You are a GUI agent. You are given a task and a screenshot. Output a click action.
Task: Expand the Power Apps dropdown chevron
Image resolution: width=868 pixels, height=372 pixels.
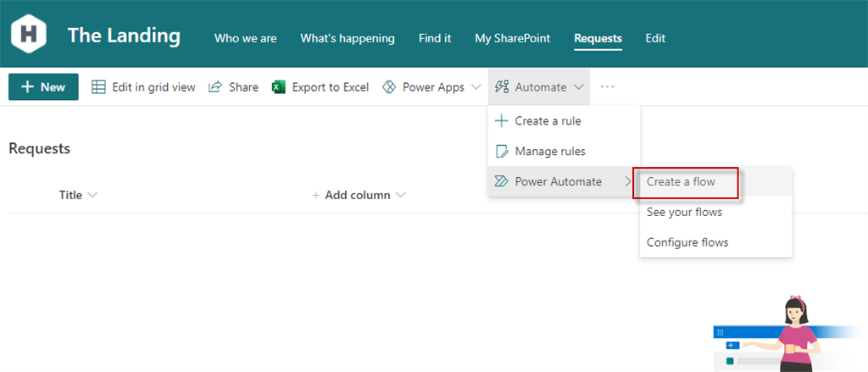476,87
